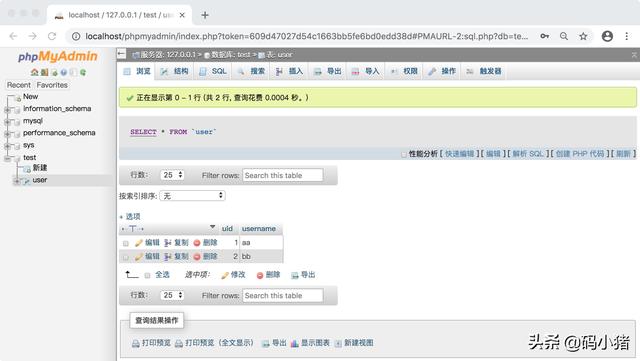Image resolution: width=640 pixels, height=361 pixels.
Task: Open the Recent tables button
Action: click(x=19, y=85)
